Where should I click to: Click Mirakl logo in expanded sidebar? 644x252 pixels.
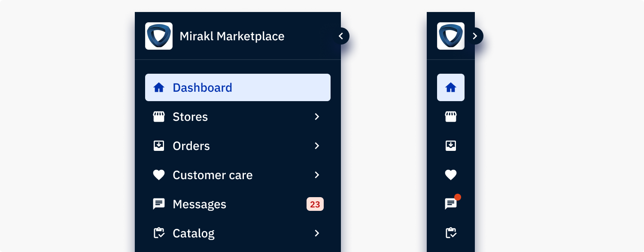coord(159,36)
